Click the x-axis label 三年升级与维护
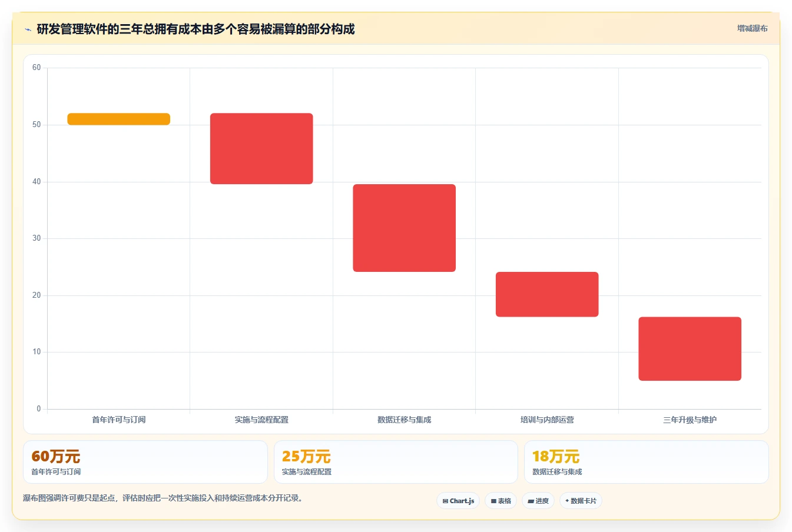This screenshot has width=792, height=532. pyautogui.click(x=690, y=420)
